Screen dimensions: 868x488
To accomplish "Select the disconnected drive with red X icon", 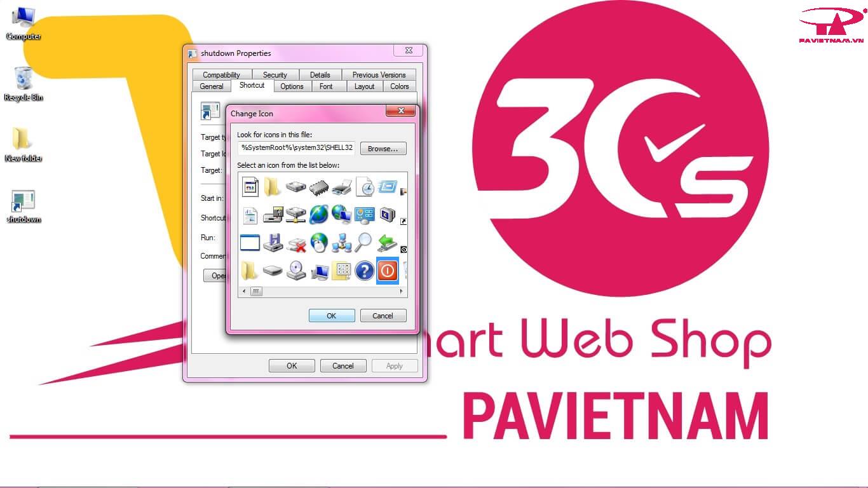I will point(295,243).
